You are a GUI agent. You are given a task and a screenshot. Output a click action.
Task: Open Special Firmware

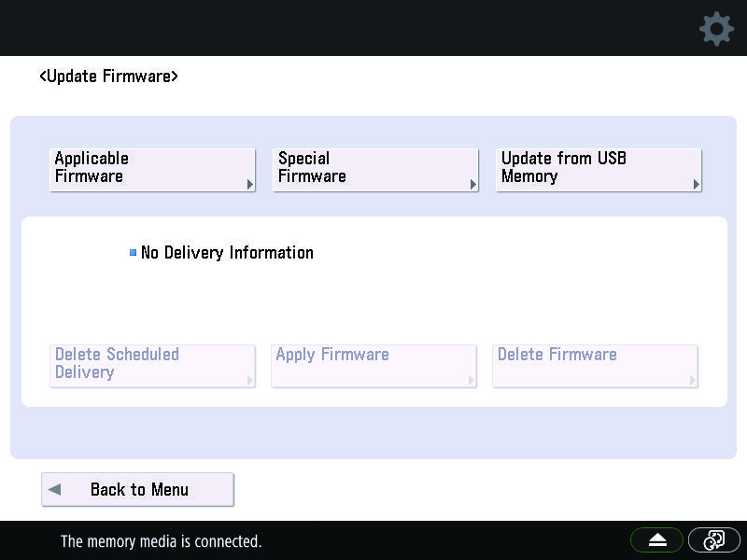click(375, 170)
